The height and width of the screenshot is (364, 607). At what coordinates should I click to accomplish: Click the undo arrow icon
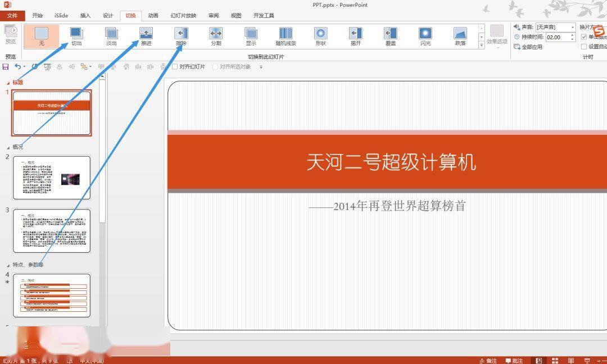coord(17,66)
